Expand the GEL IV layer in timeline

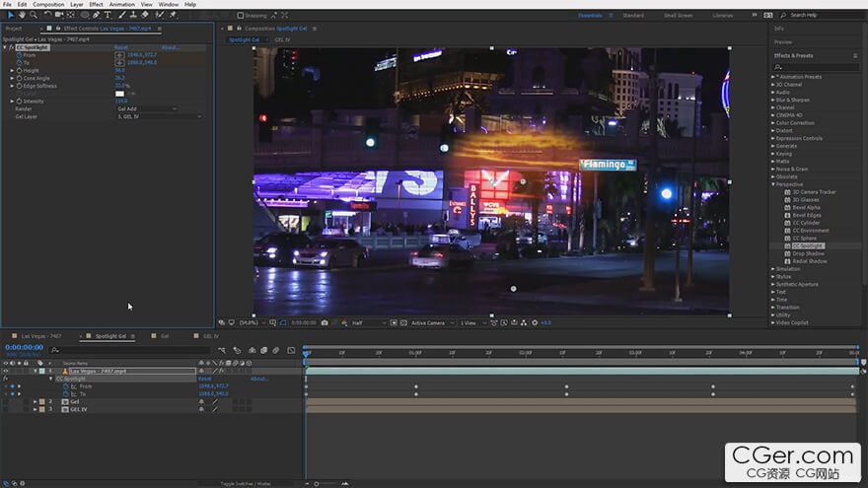click(x=35, y=409)
